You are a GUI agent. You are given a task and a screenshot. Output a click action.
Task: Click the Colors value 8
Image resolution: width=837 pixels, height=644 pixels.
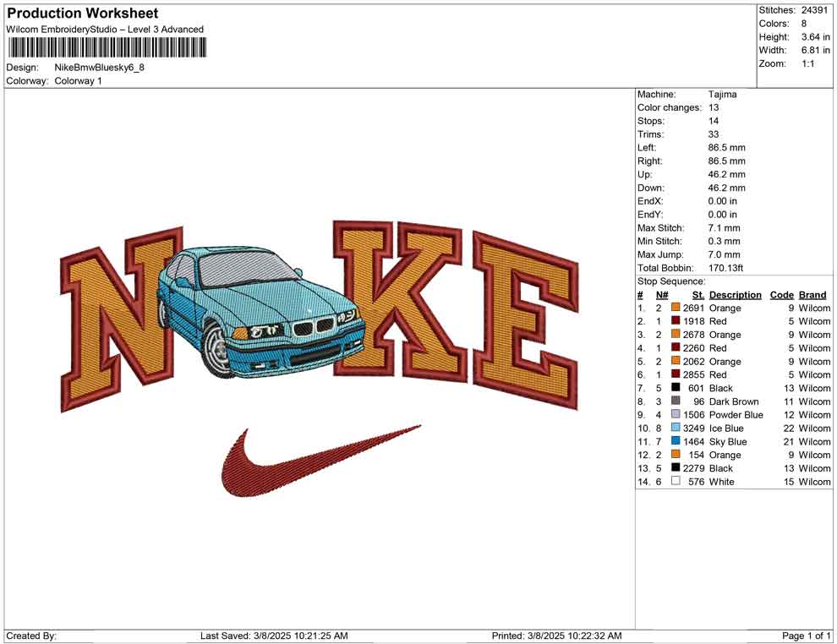click(x=804, y=24)
